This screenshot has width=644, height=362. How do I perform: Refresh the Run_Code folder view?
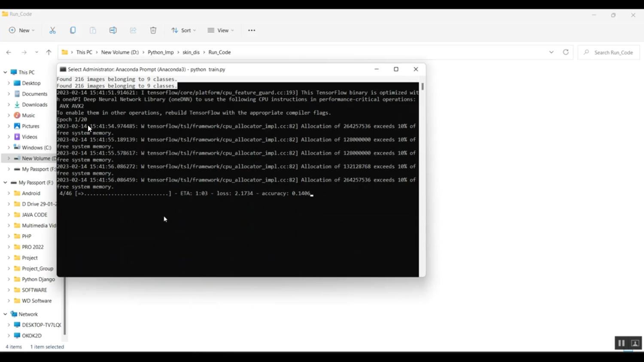[x=566, y=52]
